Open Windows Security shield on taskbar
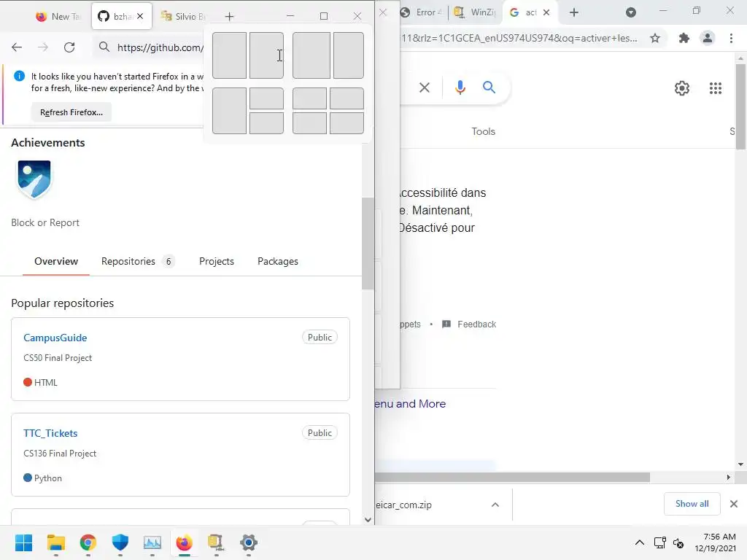Screen dimensions: 747x560 click(120, 542)
